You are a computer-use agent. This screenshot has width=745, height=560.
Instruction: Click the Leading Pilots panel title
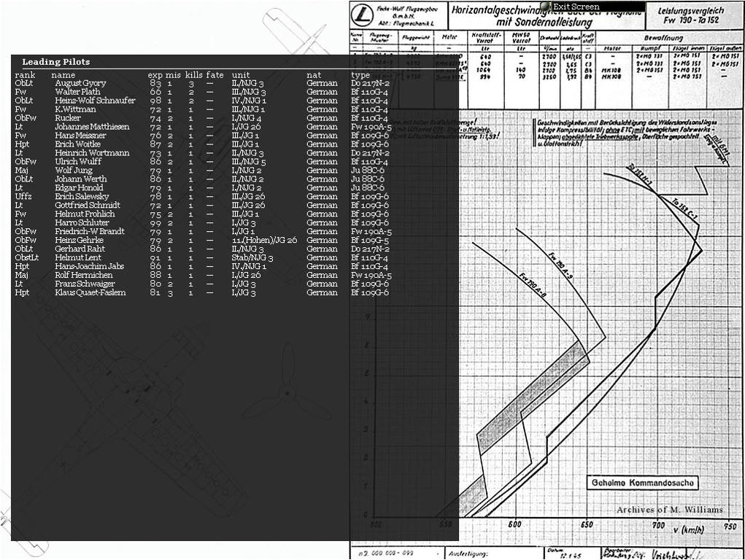(x=55, y=62)
